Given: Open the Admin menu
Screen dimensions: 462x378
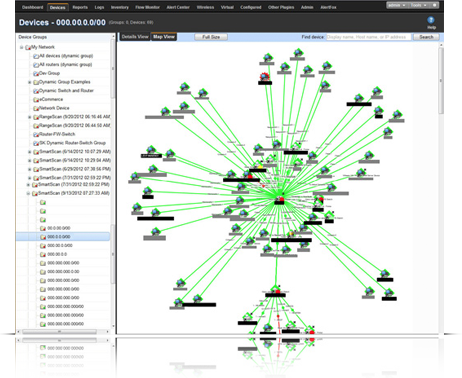Looking at the screenshot, I should tap(307, 7).
